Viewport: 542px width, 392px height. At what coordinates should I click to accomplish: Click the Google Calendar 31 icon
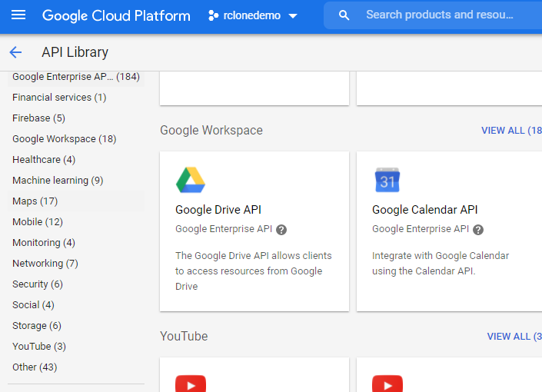click(x=387, y=180)
